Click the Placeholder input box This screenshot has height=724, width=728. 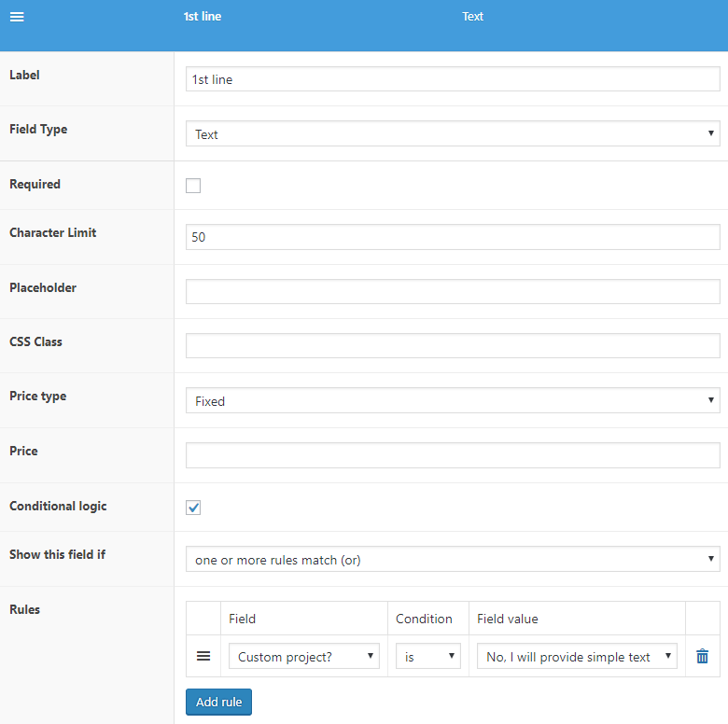(453, 291)
